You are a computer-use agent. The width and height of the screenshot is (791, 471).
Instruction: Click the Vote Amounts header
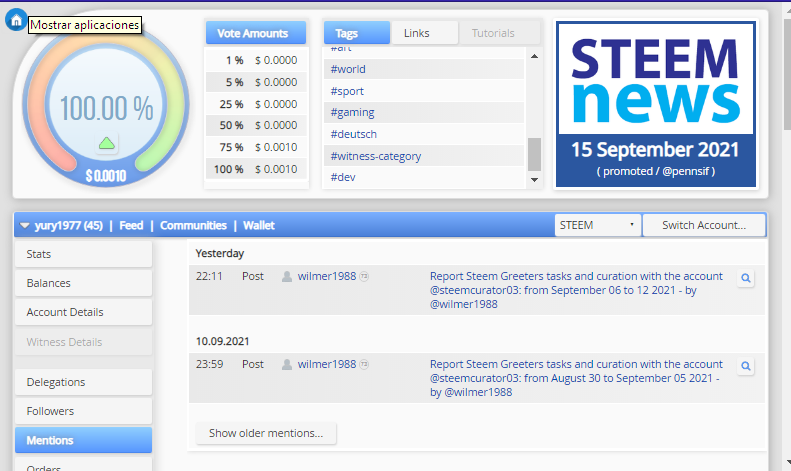(256, 33)
